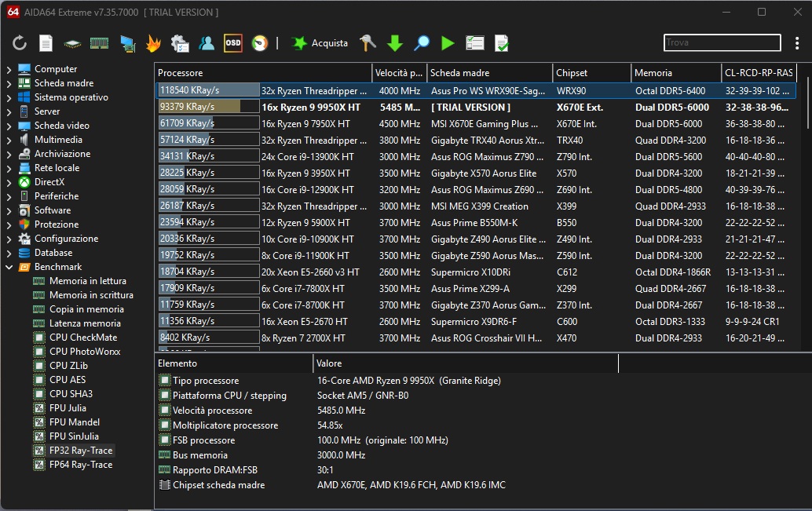This screenshot has height=511, width=812.
Task: Expand the DirectX node arrow
Action: [x=9, y=182]
